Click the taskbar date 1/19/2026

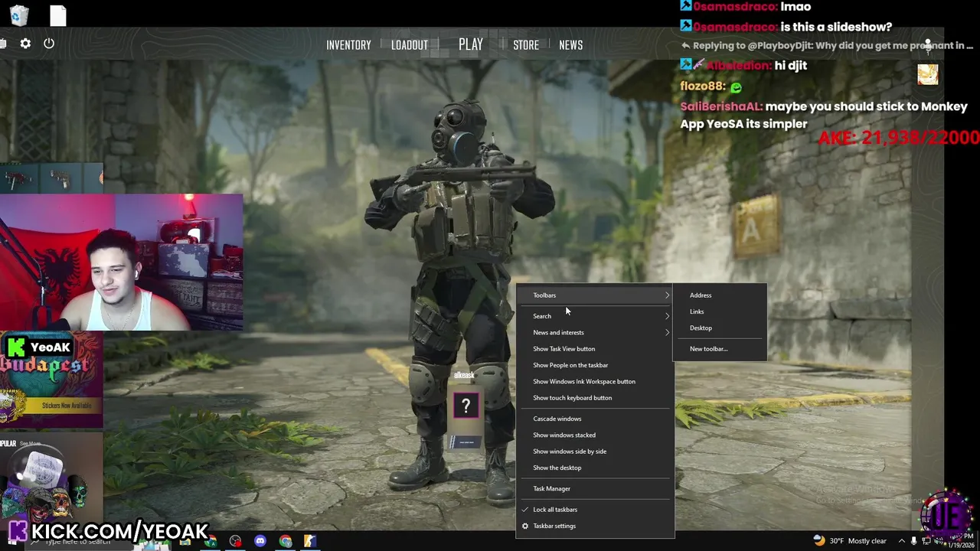coord(961,546)
